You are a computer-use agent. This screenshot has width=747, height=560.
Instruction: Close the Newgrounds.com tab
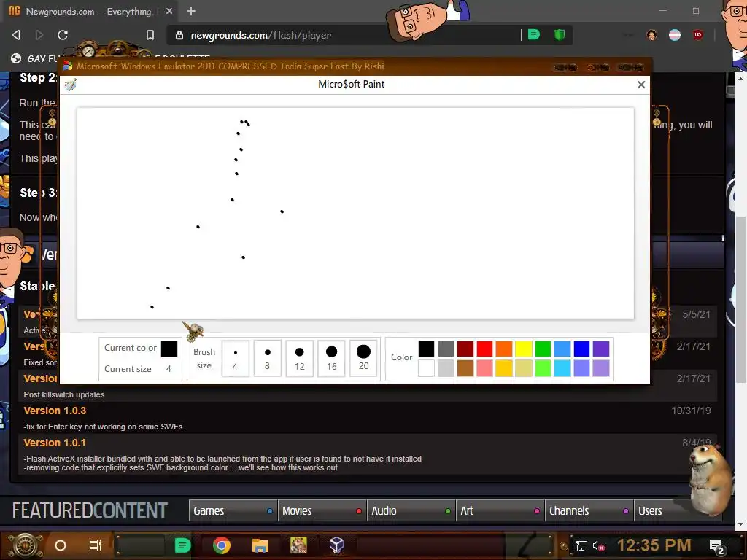coord(169,11)
